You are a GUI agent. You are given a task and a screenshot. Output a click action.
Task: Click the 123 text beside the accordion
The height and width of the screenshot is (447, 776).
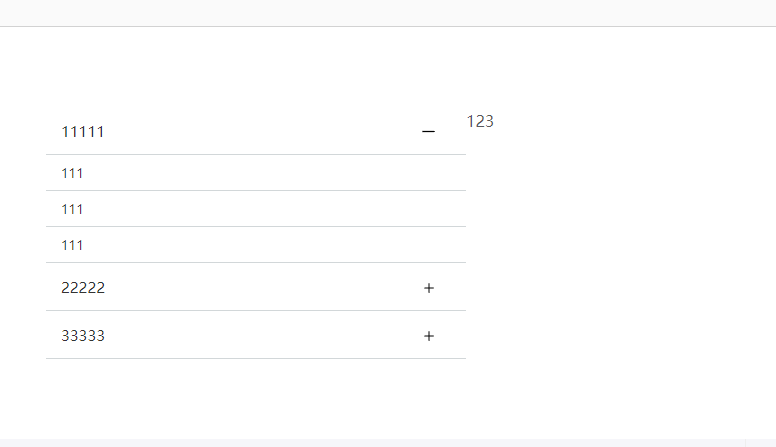point(480,121)
